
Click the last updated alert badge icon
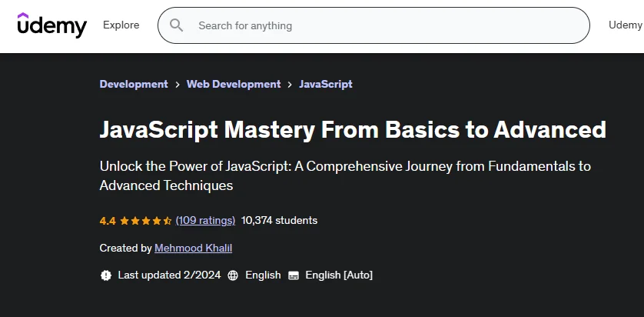click(x=106, y=275)
